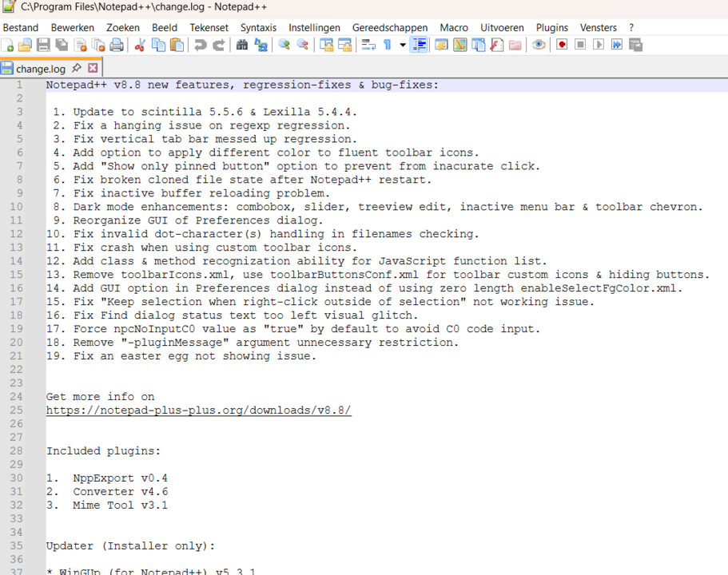
Task: Click the save recorded macro icon
Action: tap(635, 45)
